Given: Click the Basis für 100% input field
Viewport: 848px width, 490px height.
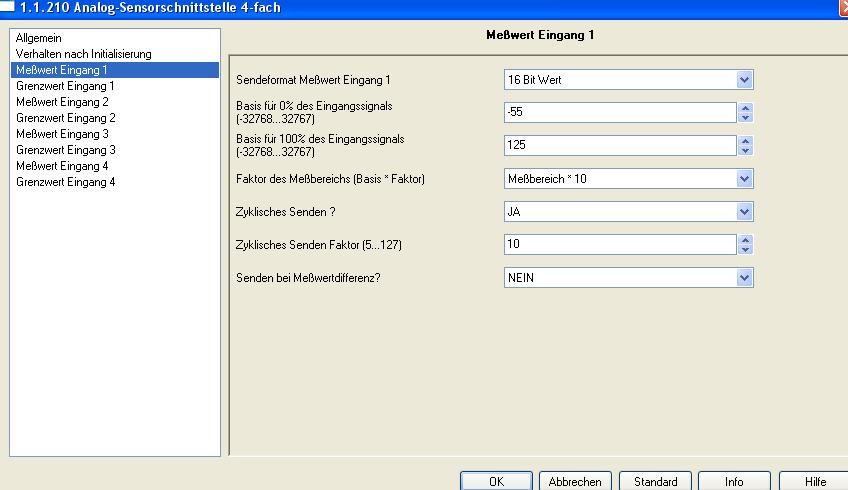Looking at the screenshot, I should coord(620,146).
